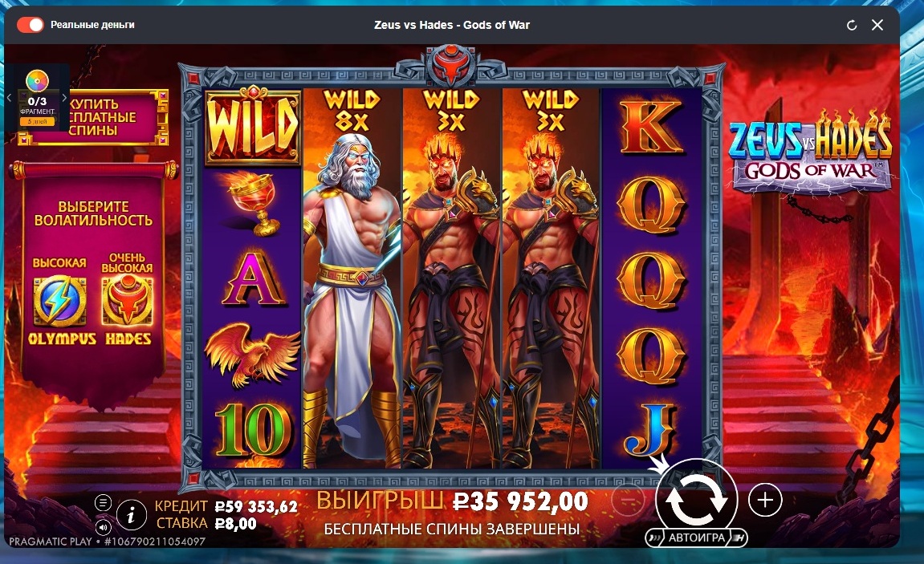Screen dimensions: 924x564
Task: Open АВТОИГРА autoplay settings
Action: [697, 538]
